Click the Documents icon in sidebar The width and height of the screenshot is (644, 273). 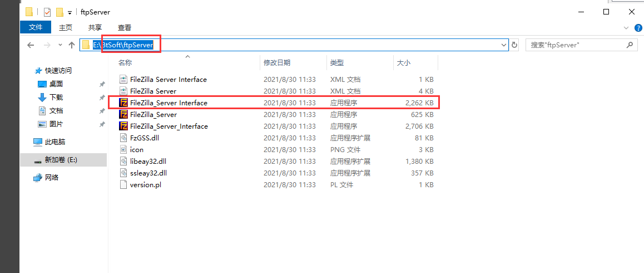pos(42,111)
